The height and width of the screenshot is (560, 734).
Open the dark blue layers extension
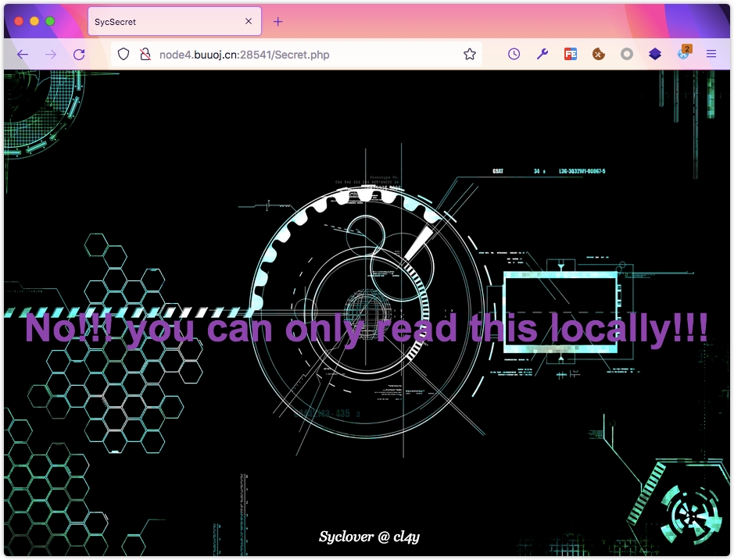tap(655, 54)
